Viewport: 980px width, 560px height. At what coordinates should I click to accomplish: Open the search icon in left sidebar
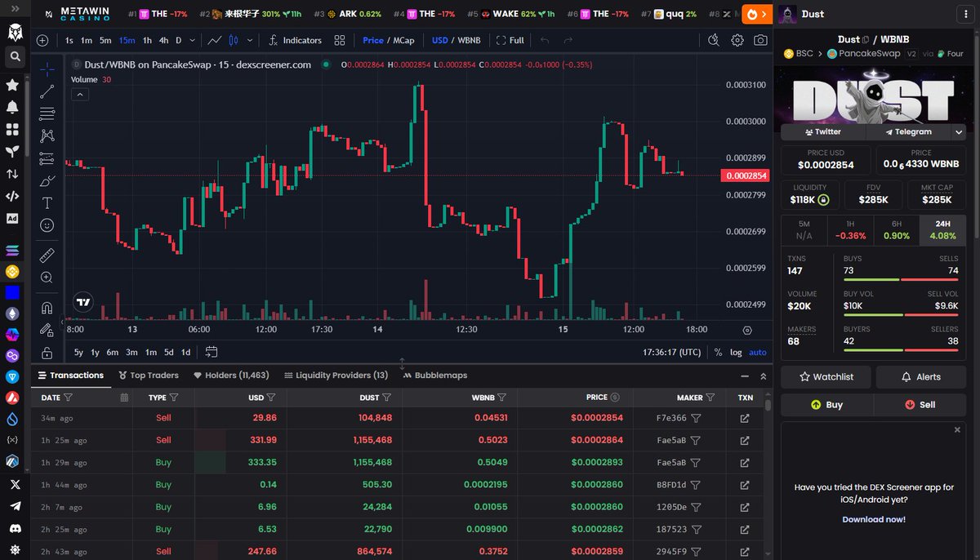tap(13, 56)
